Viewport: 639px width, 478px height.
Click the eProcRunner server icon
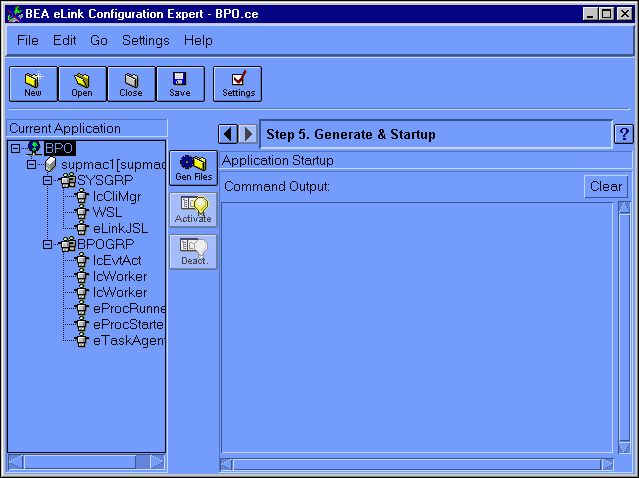pyautogui.click(x=82, y=308)
